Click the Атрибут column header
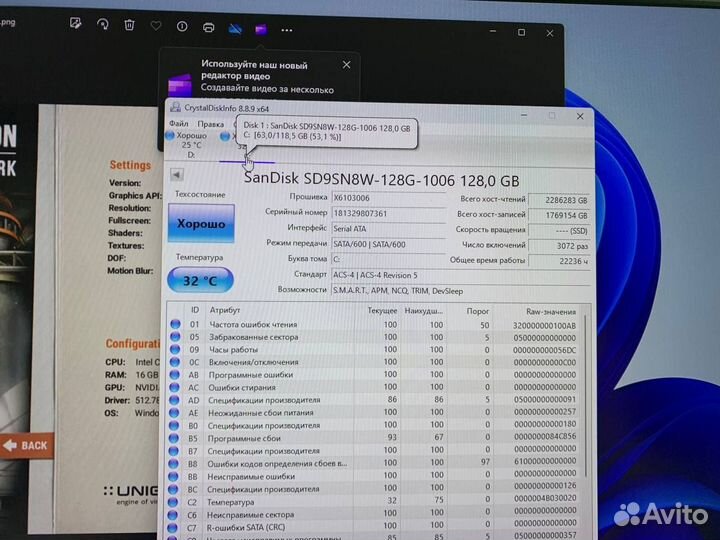Screen dimensions: 720x540 pos(225,310)
